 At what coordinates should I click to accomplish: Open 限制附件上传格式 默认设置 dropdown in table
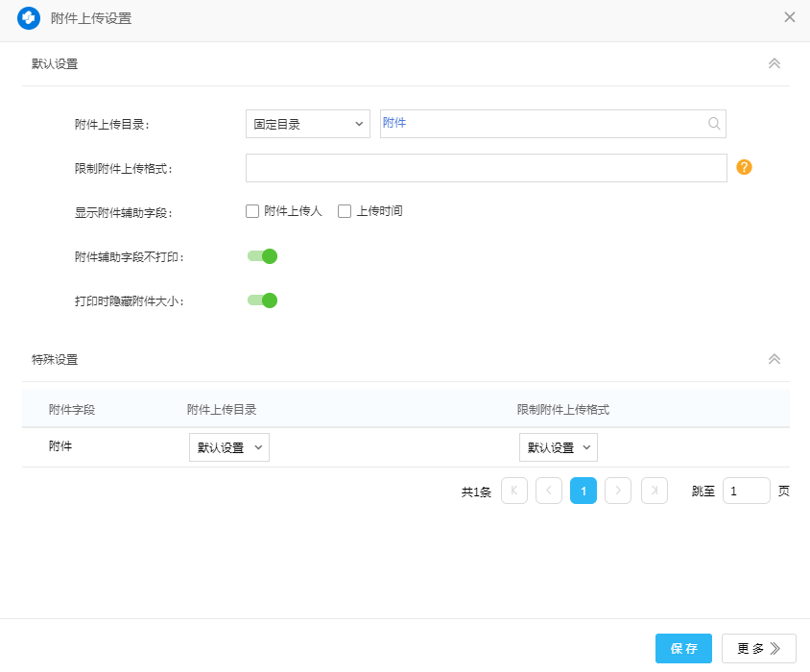(x=559, y=447)
